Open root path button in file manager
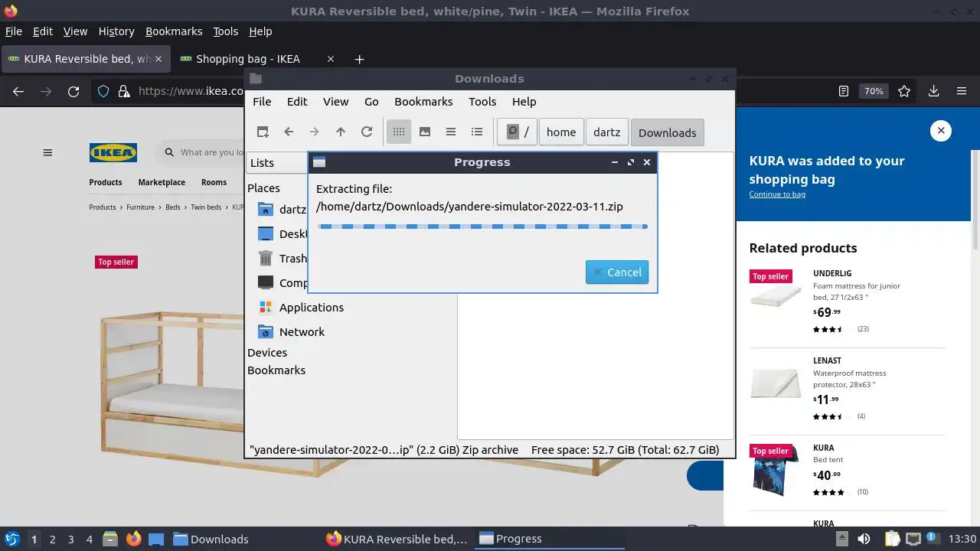This screenshot has height=551, width=980. pyautogui.click(x=517, y=132)
